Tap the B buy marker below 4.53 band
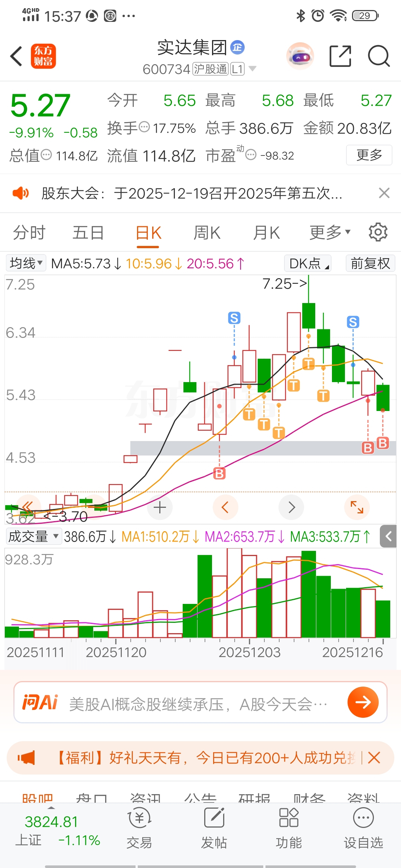 219,473
